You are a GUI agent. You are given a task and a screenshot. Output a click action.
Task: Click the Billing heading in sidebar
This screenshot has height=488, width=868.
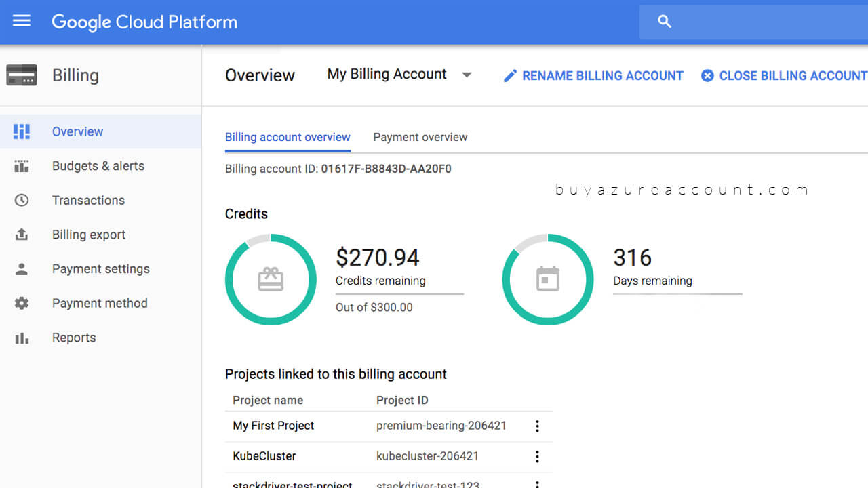pyautogui.click(x=75, y=75)
